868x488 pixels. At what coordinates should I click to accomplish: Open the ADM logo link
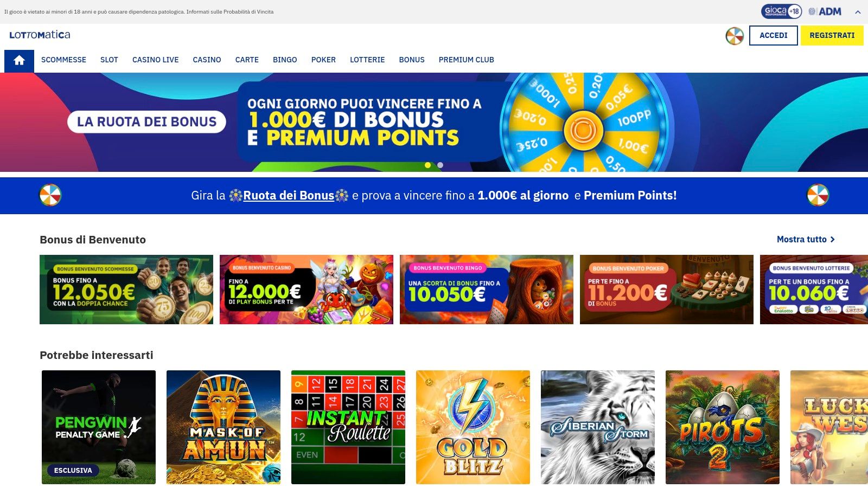825,11
